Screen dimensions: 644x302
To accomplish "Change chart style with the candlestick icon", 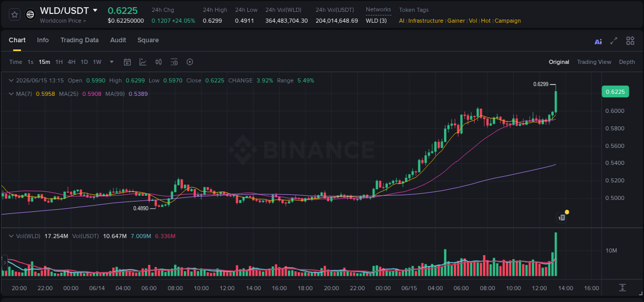I will (159, 62).
